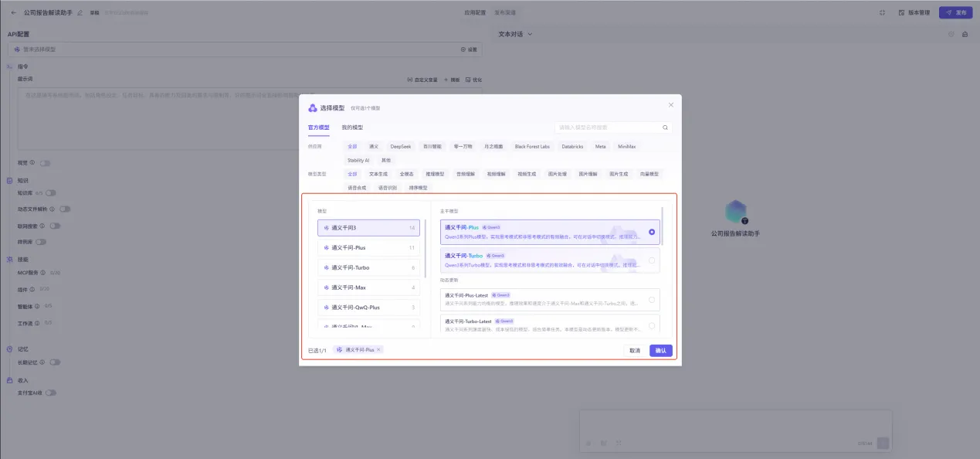Click the magnifier icon in the model search box
The height and width of the screenshot is (459, 980).
665,127
